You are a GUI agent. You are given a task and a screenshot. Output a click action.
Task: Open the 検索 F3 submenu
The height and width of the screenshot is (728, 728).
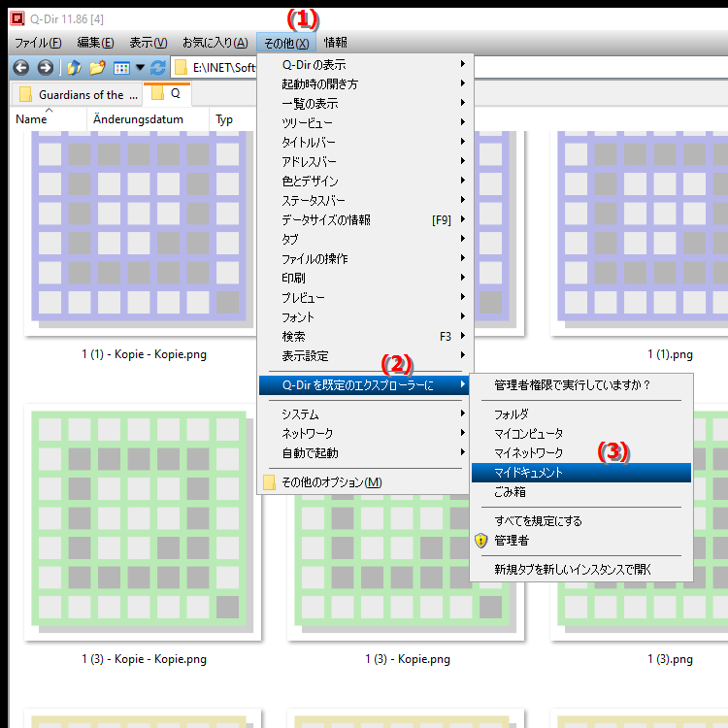pos(364,336)
